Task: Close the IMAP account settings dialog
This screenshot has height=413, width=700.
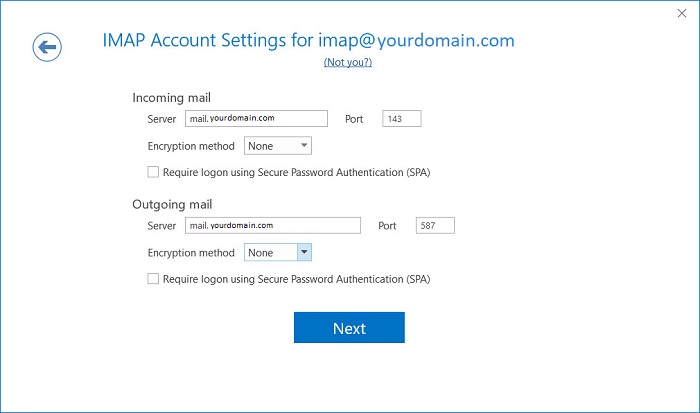Action: (x=682, y=13)
